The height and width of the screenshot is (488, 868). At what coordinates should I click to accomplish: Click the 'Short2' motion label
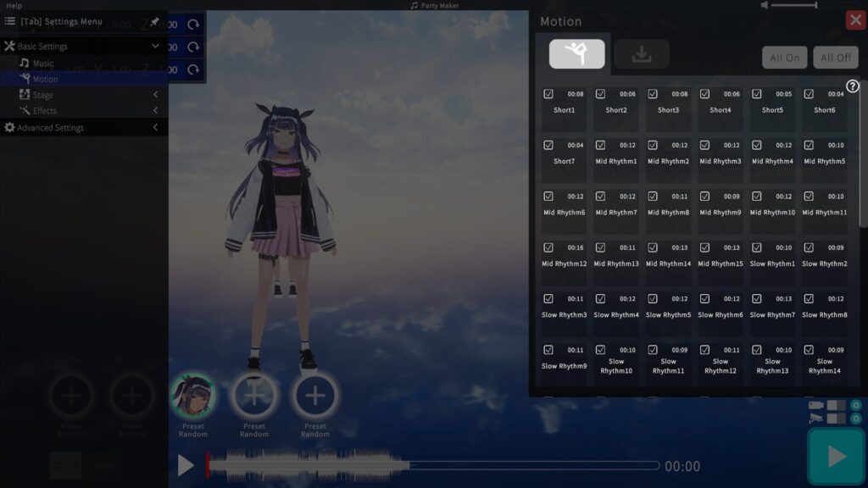pos(616,110)
